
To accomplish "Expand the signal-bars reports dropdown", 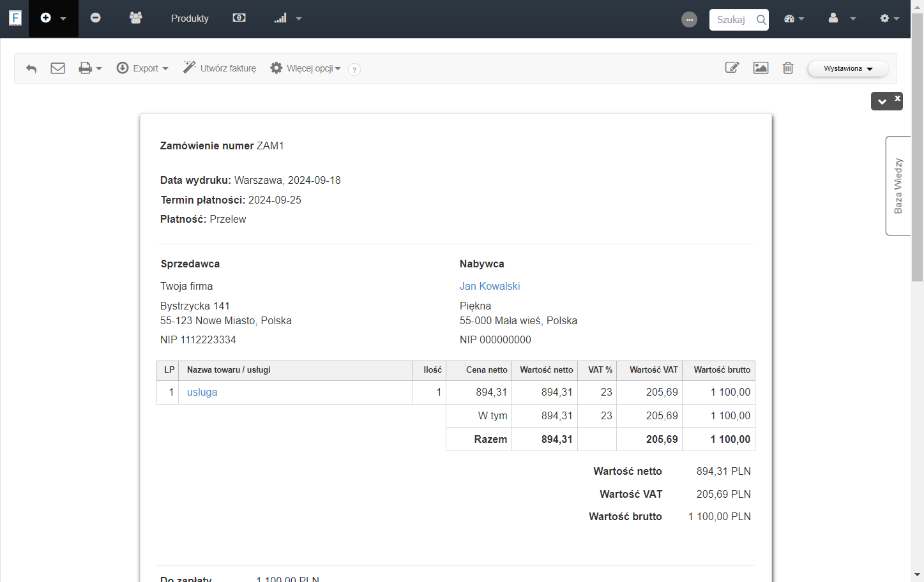I will coord(288,19).
